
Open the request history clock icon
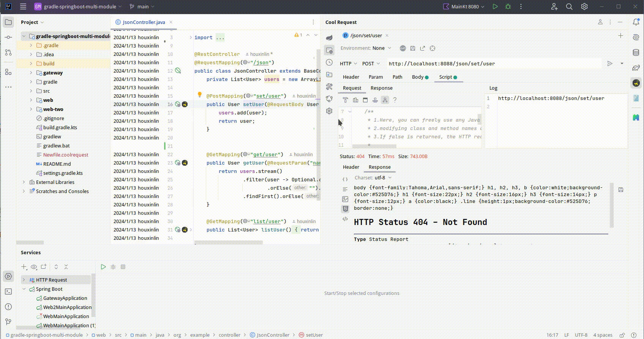[329, 62]
